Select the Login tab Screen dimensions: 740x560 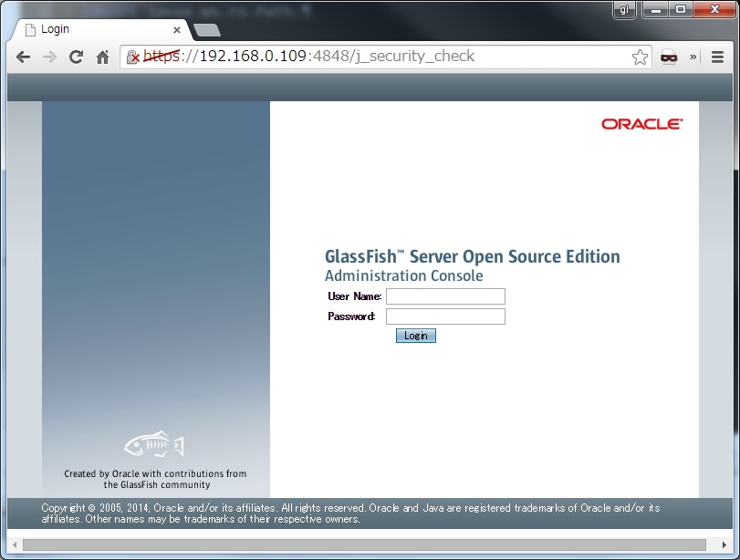101,30
